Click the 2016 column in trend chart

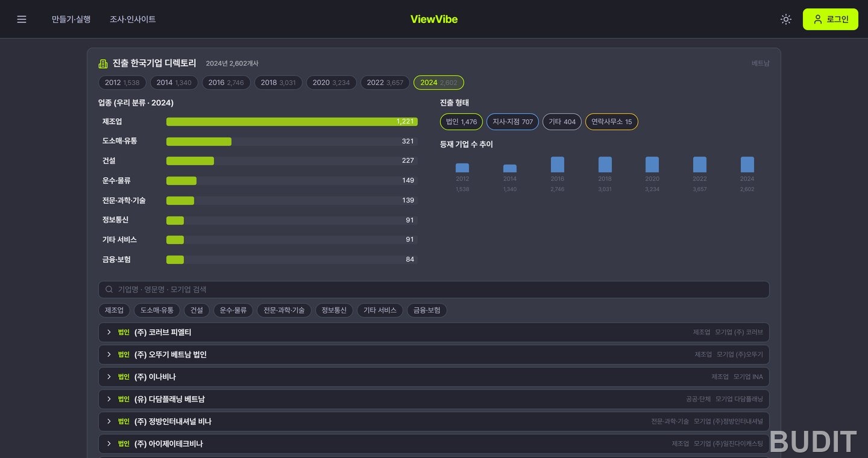[558, 165]
